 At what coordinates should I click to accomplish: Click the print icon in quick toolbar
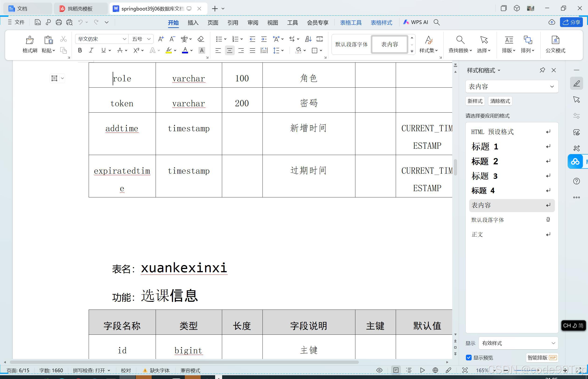click(59, 22)
